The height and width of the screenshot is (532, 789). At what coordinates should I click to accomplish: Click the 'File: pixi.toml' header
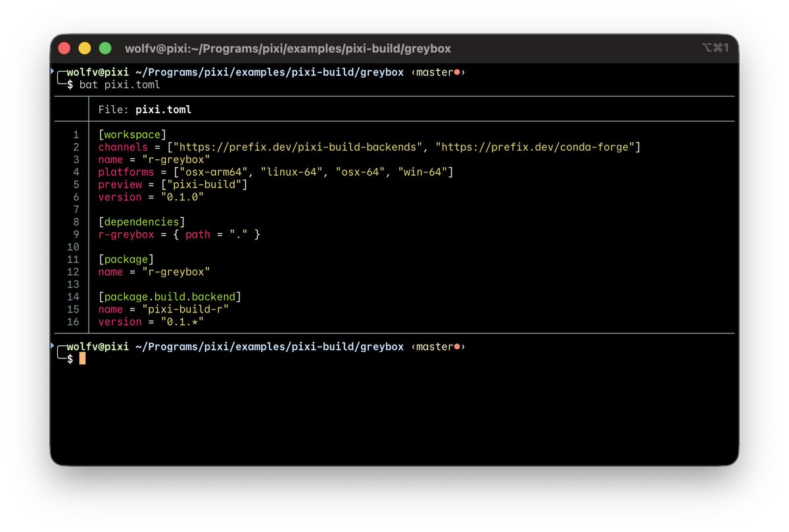tap(145, 110)
